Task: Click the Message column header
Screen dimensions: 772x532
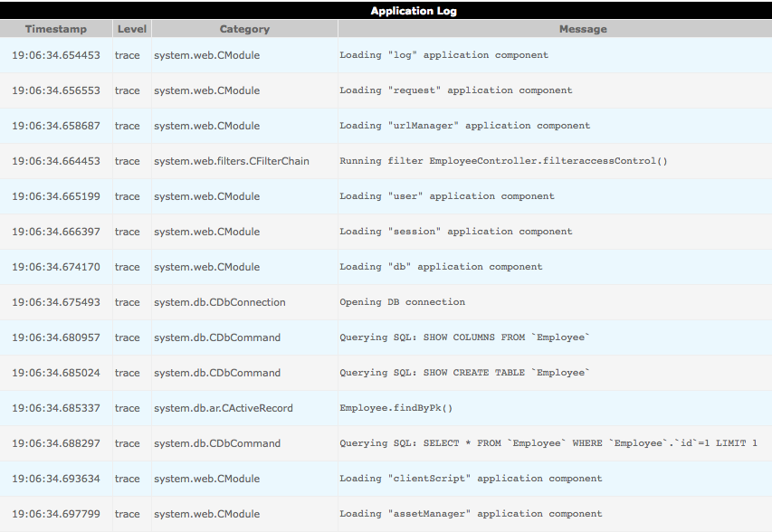Action: 582,29
